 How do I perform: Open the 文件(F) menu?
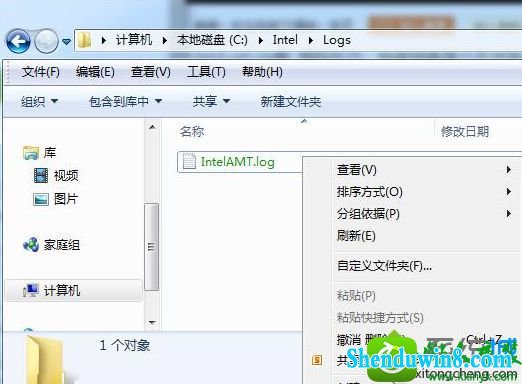click(41, 72)
